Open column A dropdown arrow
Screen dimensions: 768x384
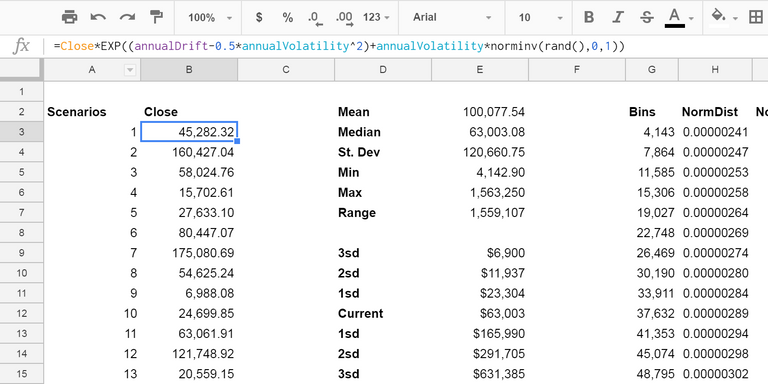tap(130, 70)
